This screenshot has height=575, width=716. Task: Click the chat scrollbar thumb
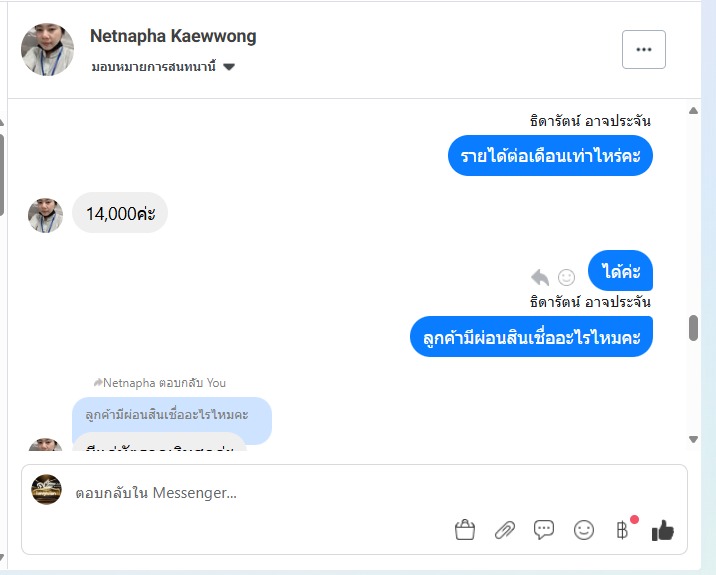click(x=694, y=328)
